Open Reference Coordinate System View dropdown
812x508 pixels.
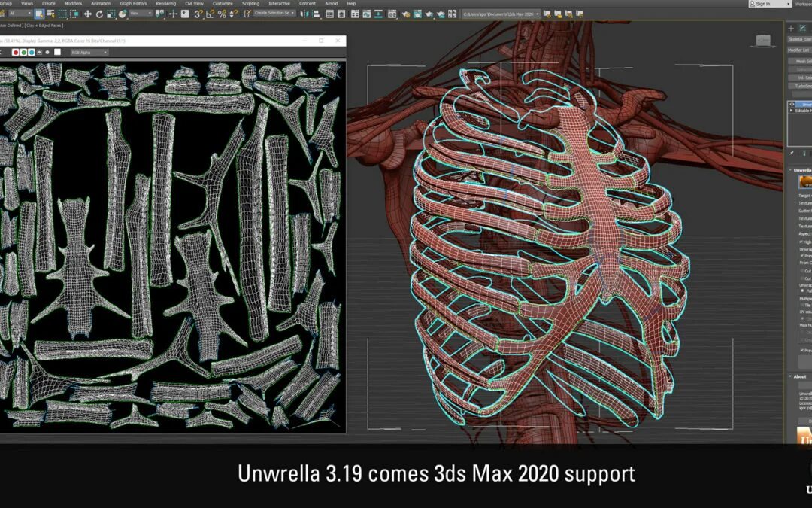[141, 14]
